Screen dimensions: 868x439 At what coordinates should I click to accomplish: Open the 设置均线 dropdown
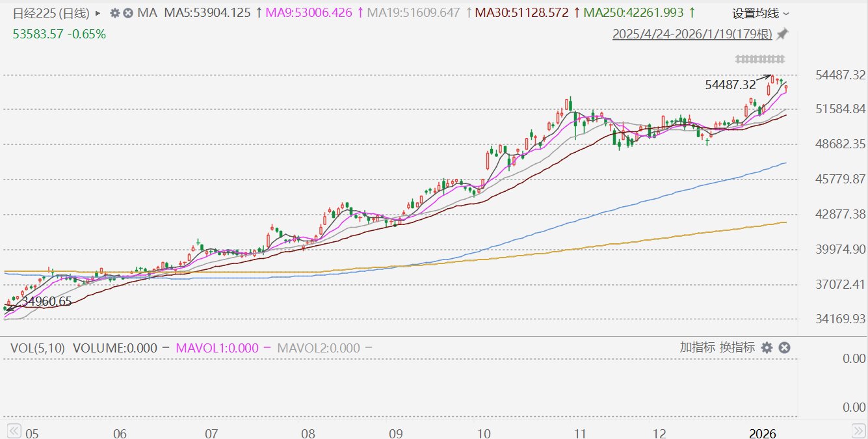761,13
